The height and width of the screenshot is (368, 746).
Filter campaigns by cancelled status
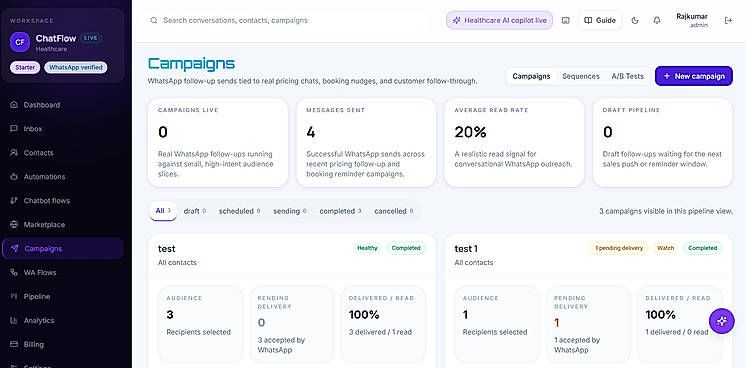[x=393, y=211]
